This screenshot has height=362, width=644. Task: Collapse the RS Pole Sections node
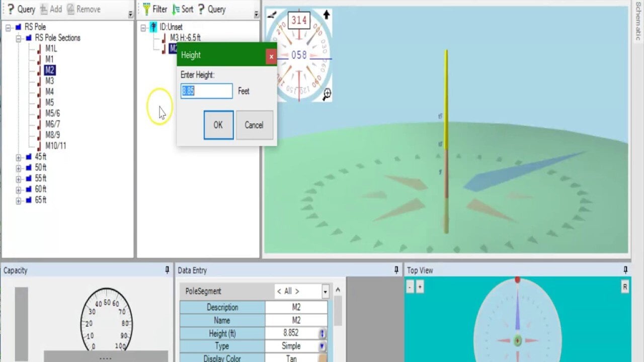pos(19,38)
